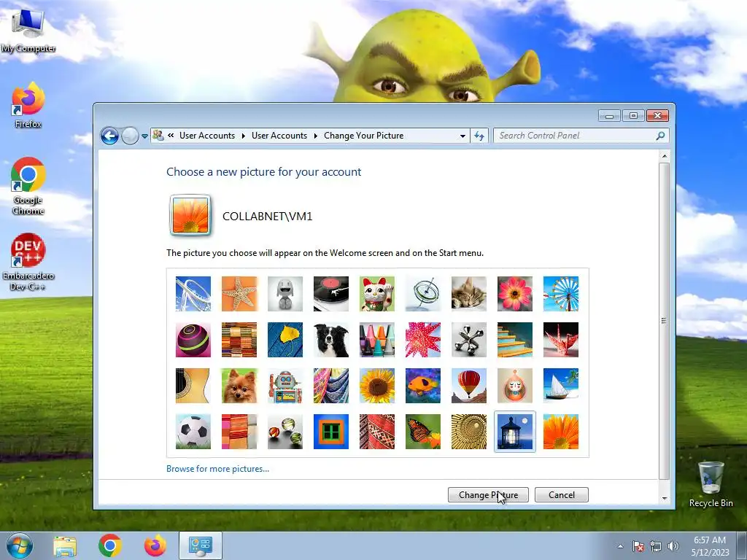Image resolution: width=747 pixels, height=560 pixels.
Task: Pick the orange fish picture
Action: (x=423, y=386)
